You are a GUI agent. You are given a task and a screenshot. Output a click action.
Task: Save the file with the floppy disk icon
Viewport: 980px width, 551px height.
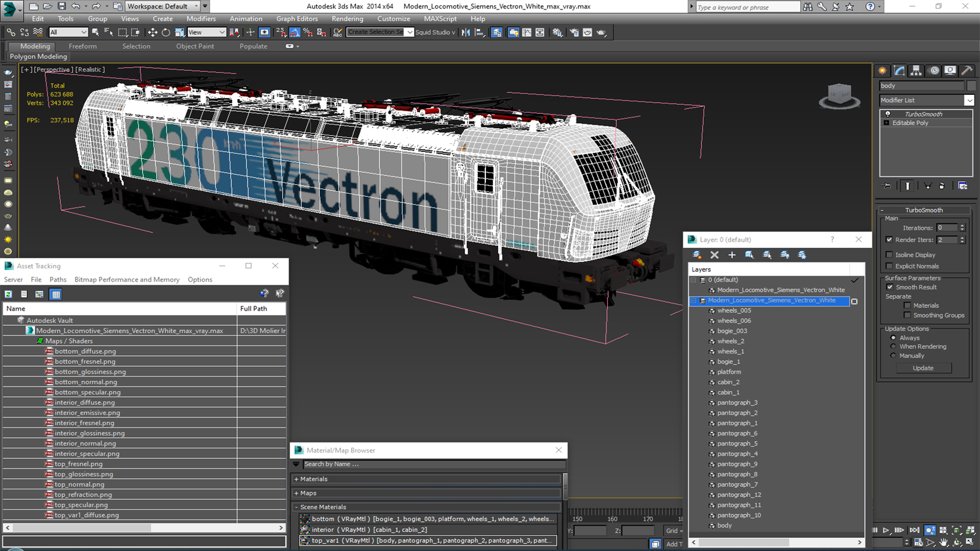(62, 6)
